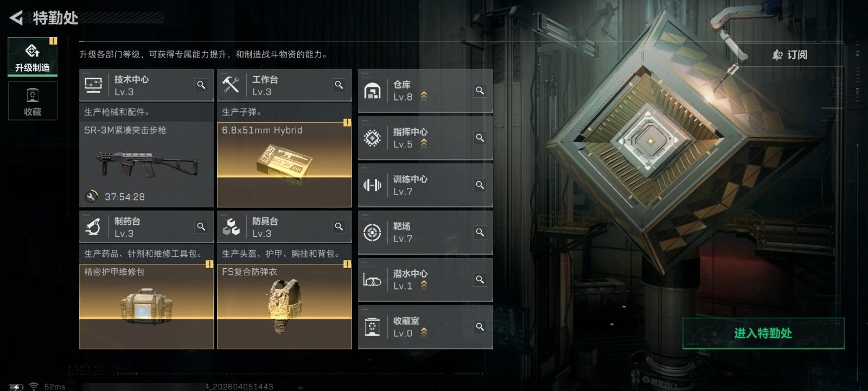Open the magnifier on 制药台 card
The height and width of the screenshot is (391, 868).
(201, 226)
